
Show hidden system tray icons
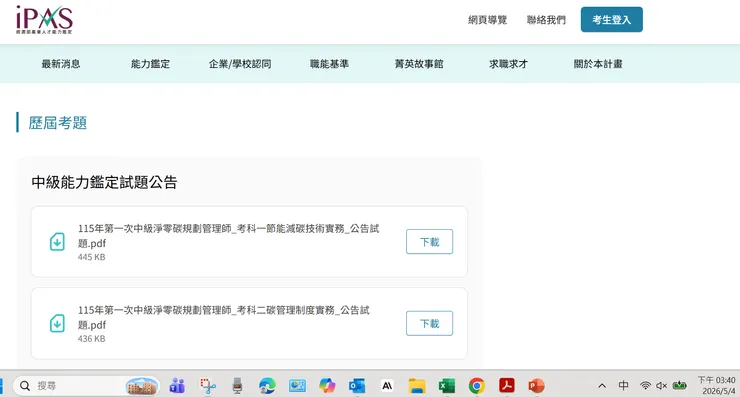point(602,386)
